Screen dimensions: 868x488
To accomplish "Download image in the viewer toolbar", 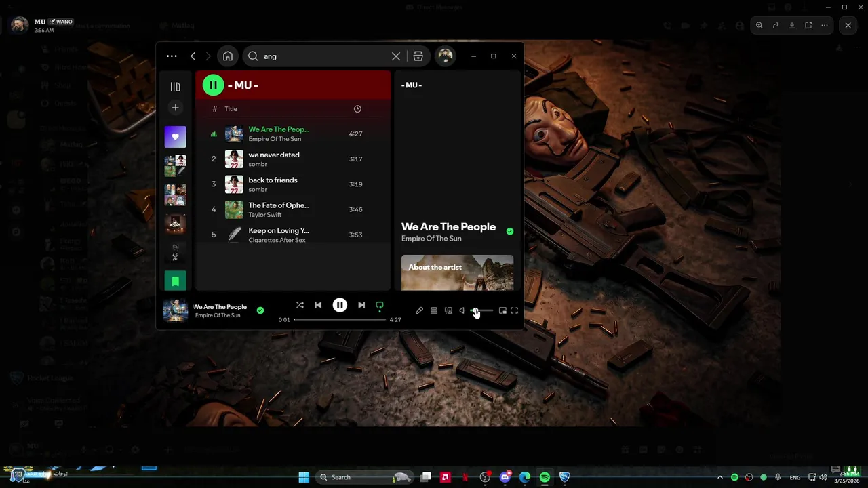I will (792, 25).
